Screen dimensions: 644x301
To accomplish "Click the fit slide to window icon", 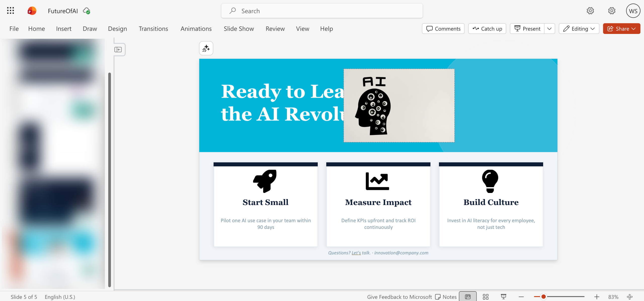I will tap(630, 297).
